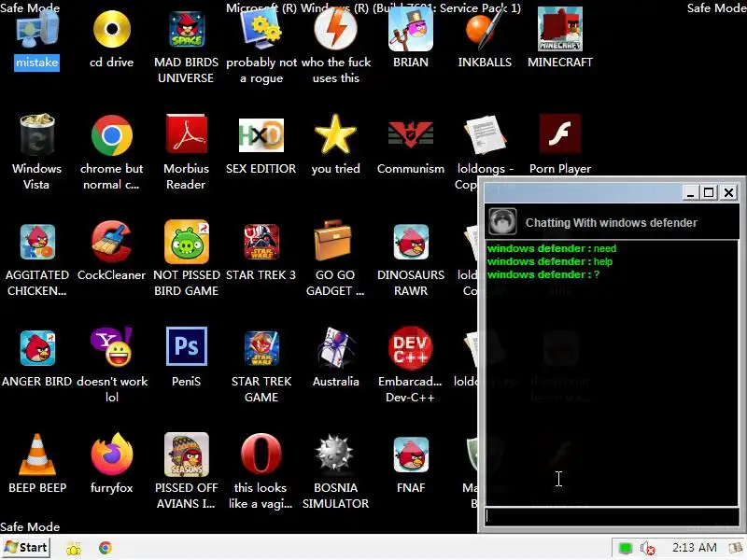
Task: Launch Yahoo 'doesn't work lol' icon
Action: [x=111, y=346]
